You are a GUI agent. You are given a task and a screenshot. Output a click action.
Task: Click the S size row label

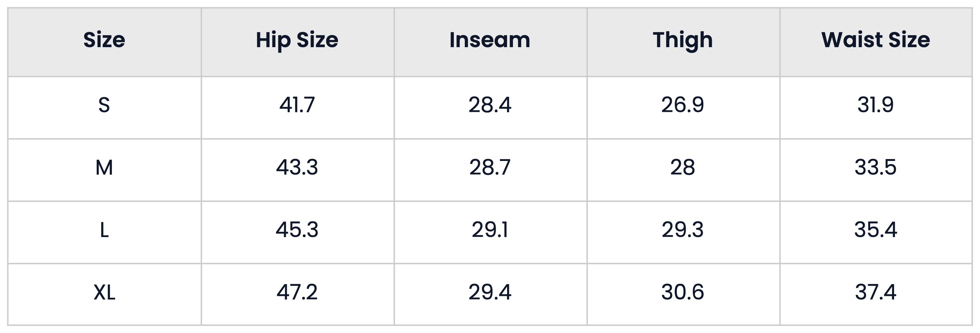[104, 105]
